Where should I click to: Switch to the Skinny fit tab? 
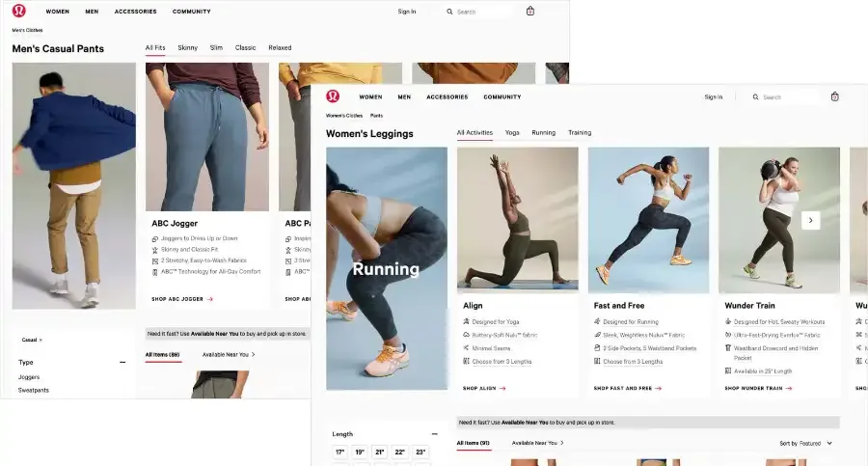pyautogui.click(x=188, y=47)
